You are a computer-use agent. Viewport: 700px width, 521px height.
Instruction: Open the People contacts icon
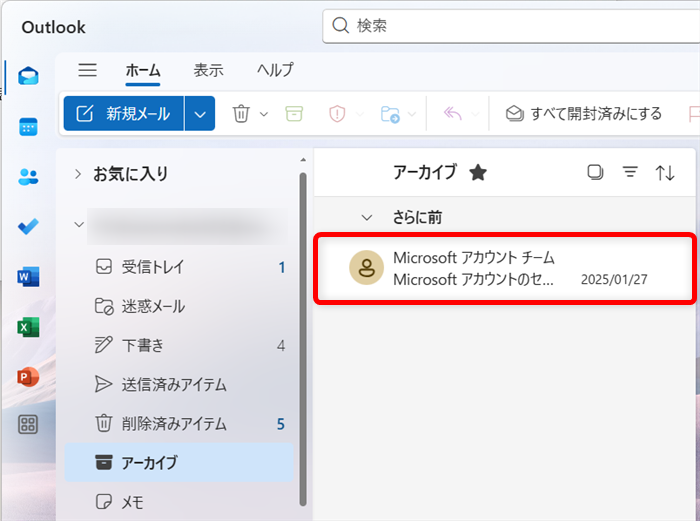click(28, 177)
